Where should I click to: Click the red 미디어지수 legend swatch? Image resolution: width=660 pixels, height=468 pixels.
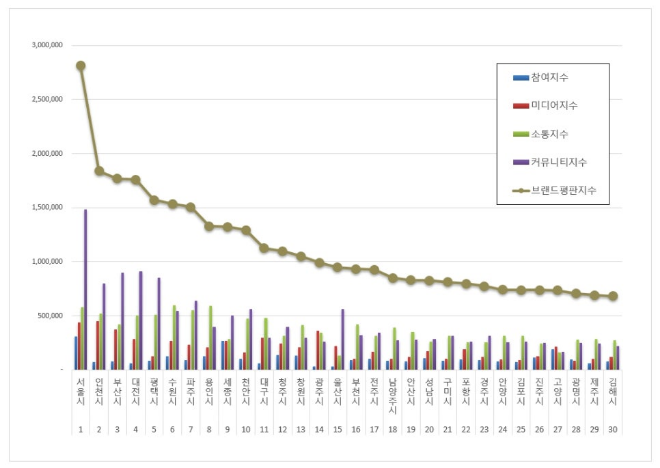tap(521, 105)
